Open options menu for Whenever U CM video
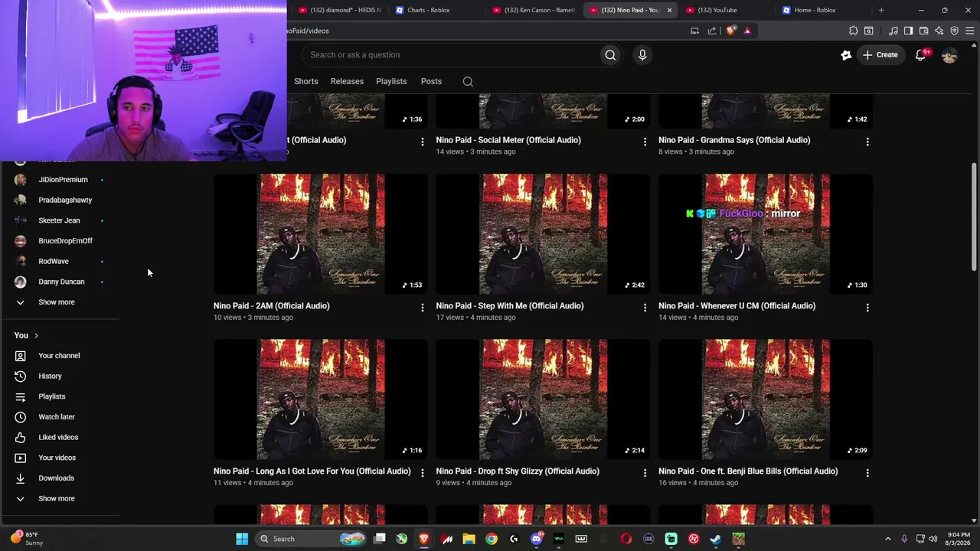Viewport: 980px width, 551px height. pyautogui.click(x=867, y=308)
